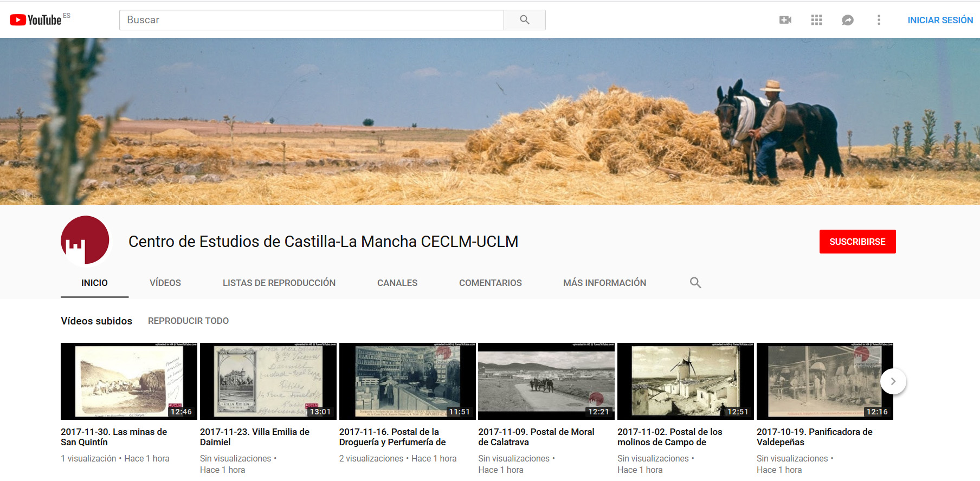Switch to the VÍDEOS tab
Screen dimensions: 980x481
click(165, 283)
